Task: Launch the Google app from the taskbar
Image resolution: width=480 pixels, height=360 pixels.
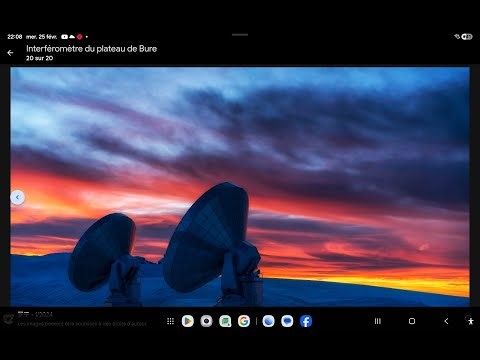Action: [x=244, y=321]
